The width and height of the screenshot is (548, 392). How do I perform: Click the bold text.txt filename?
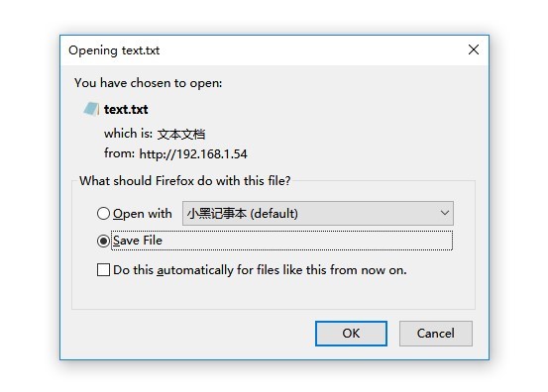tap(126, 110)
